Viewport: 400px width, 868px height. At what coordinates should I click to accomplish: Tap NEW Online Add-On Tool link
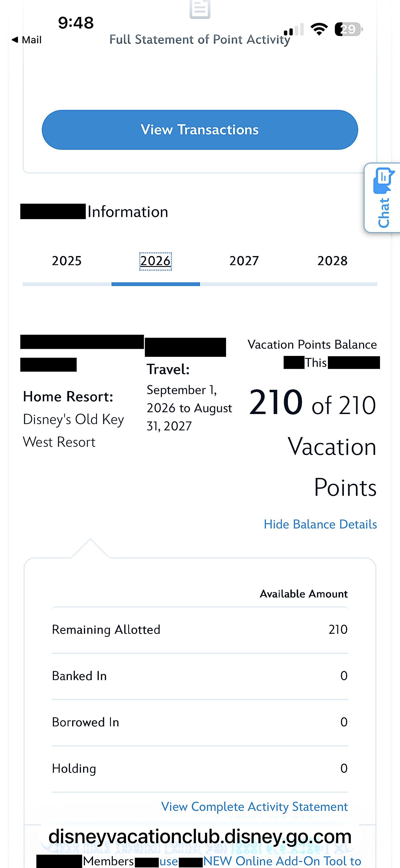[282, 861]
